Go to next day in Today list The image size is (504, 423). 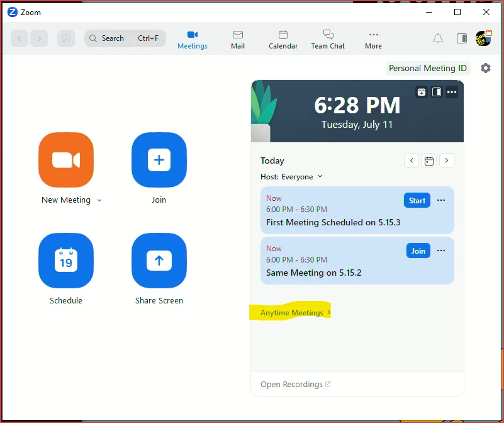point(447,161)
